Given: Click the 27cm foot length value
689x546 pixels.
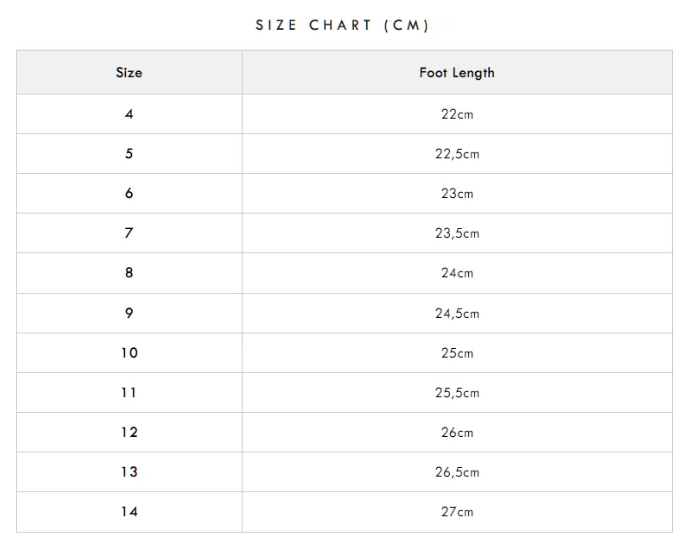Looking at the screenshot, I should [x=457, y=512].
